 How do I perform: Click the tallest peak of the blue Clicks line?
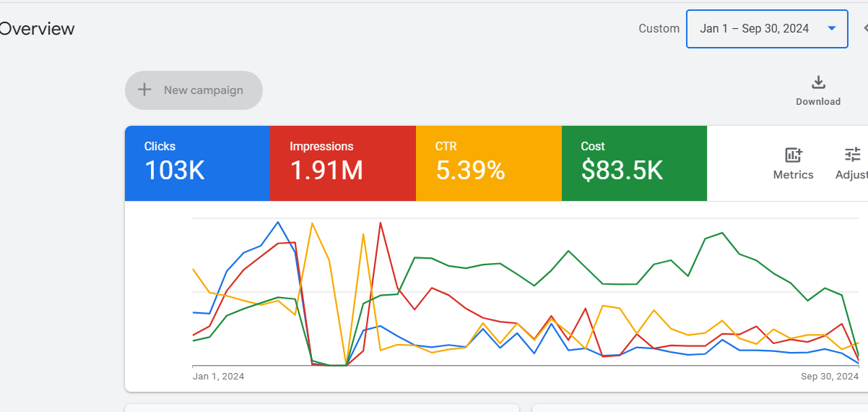[x=278, y=222]
